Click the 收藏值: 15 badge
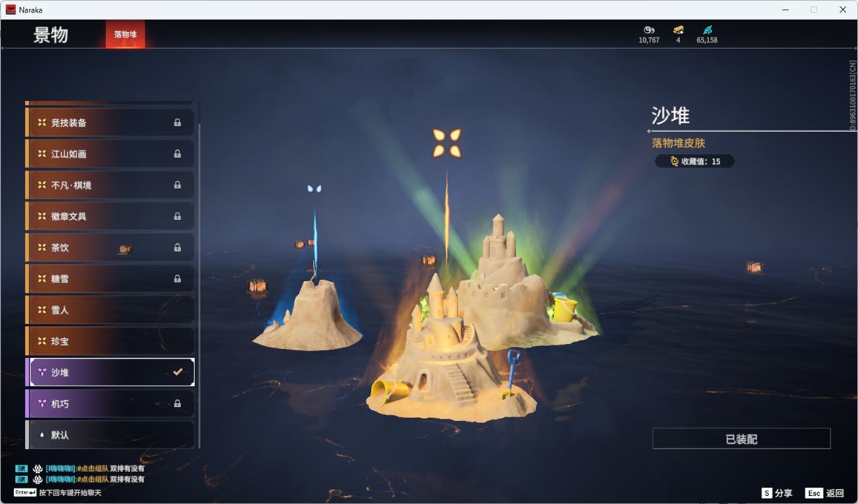 (x=695, y=162)
